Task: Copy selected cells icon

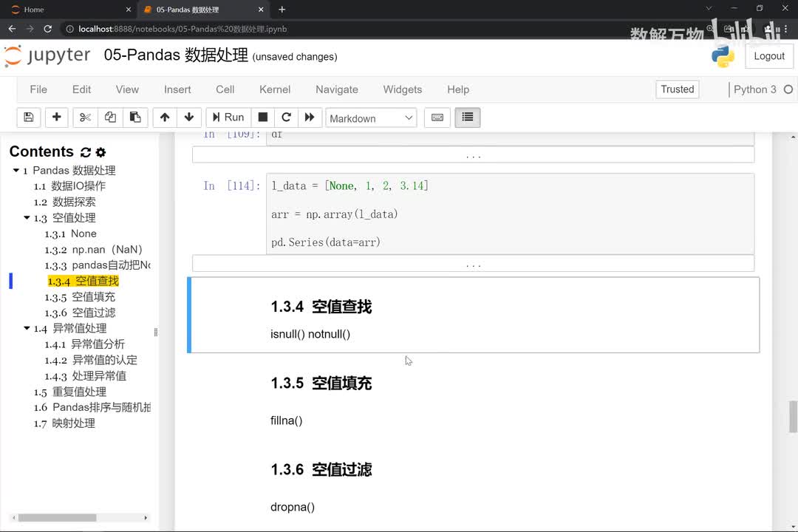Action: (110, 117)
